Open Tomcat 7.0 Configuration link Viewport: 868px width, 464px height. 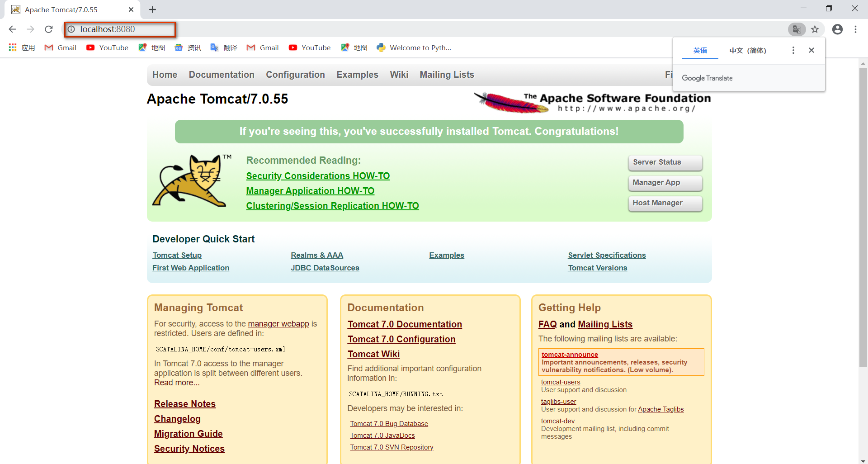coord(401,339)
